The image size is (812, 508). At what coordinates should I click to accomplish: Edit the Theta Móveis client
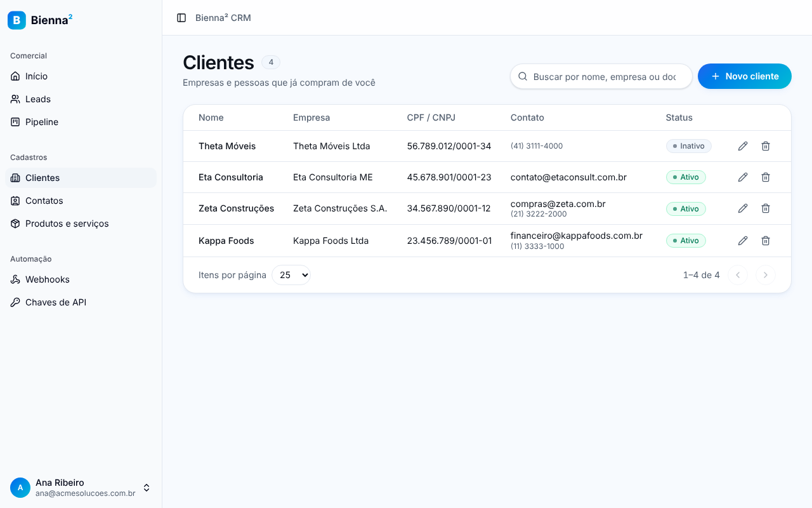743,146
